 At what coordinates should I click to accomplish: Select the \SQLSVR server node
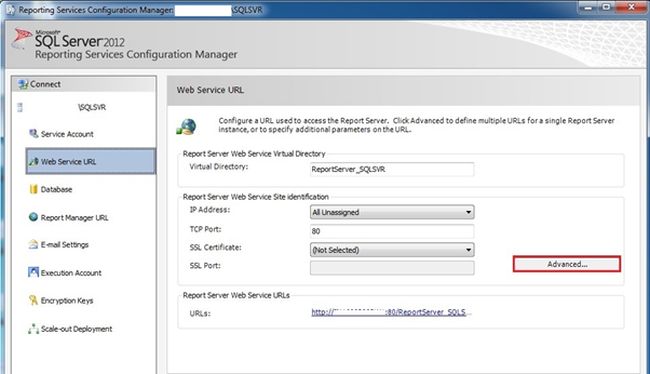(92, 107)
